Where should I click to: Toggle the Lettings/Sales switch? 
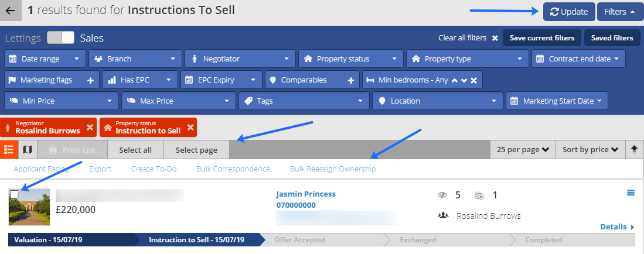point(60,38)
